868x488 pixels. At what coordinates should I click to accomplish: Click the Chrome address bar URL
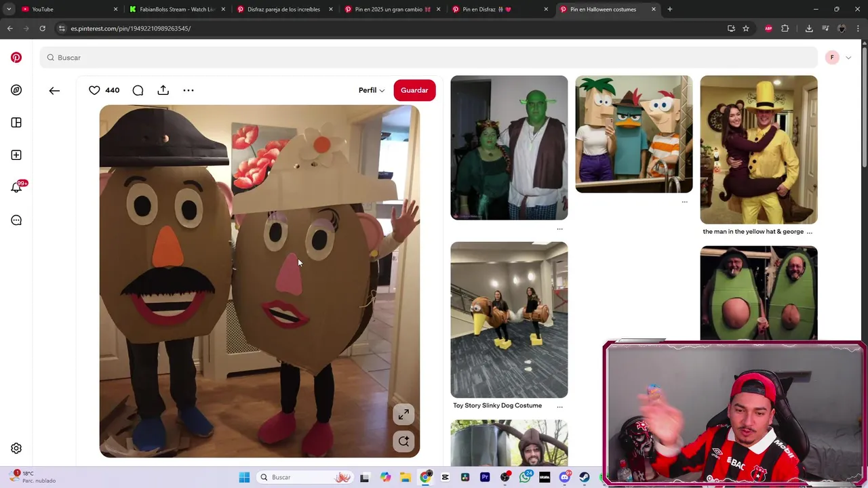131,28
